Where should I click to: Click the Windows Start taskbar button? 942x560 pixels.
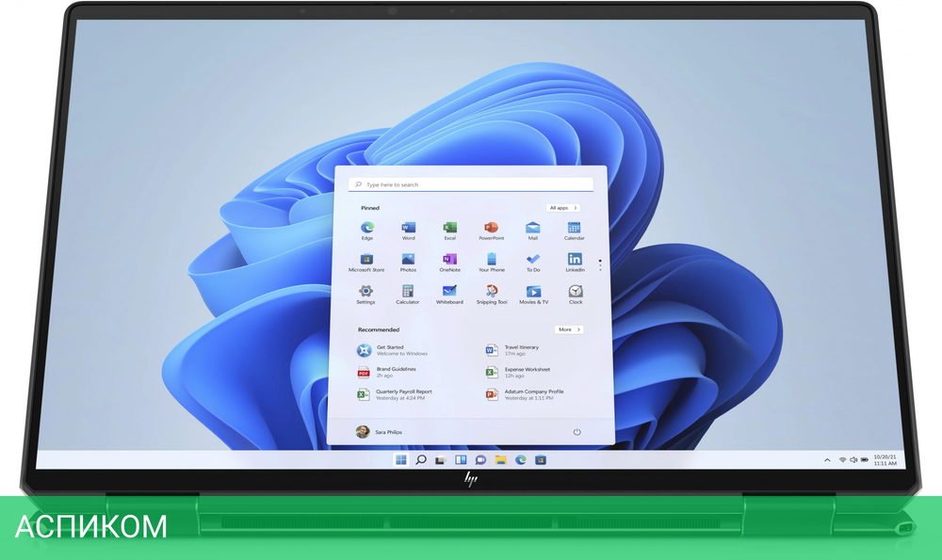pyautogui.click(x=401, y=460)
